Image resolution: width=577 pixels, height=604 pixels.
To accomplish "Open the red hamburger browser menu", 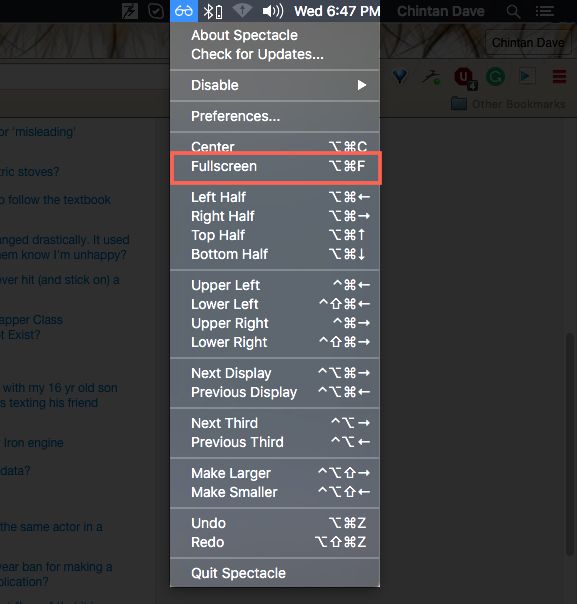I will 559,76.
